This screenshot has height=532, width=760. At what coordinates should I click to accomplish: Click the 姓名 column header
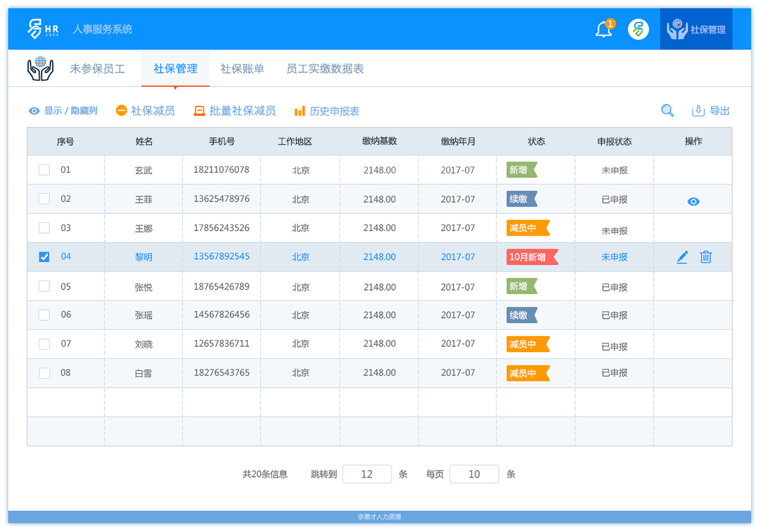coord(144,141)
